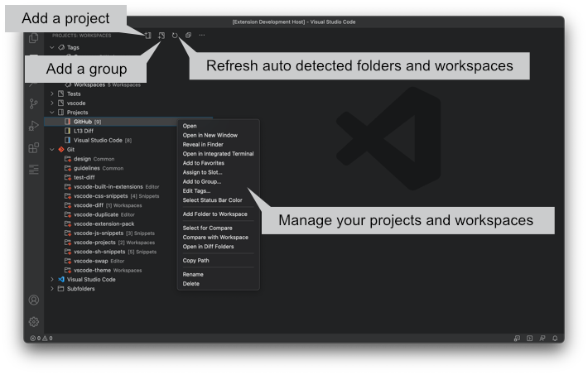Select the vscode-diff repository
Viewport: 588px width, 375px height.
click(x=111, y=205)
